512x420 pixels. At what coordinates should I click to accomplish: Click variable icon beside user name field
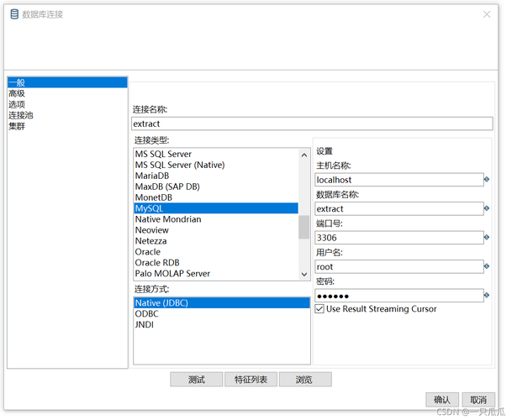coord(487,266)
